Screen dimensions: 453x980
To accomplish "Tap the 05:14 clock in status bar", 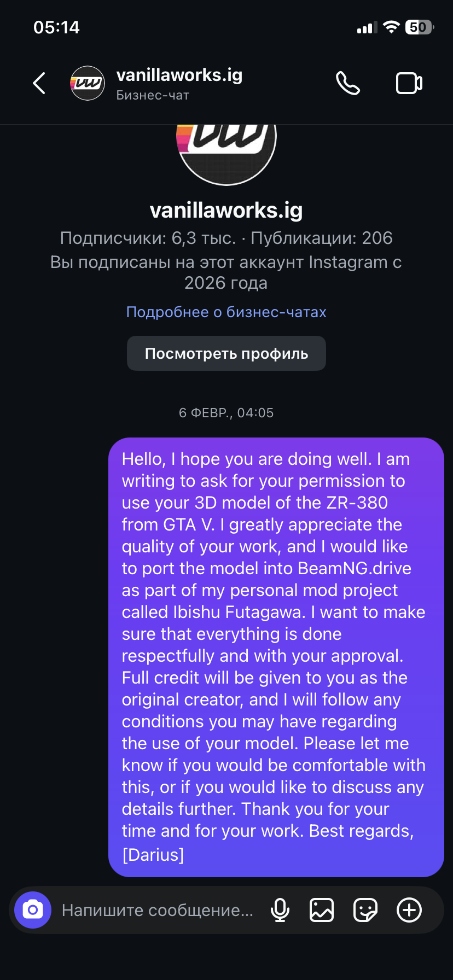I will coord(56,27).
